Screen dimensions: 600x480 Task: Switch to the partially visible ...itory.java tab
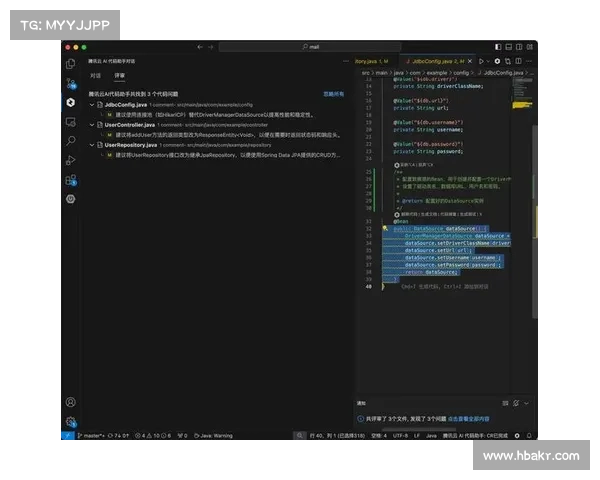point(371,61)
